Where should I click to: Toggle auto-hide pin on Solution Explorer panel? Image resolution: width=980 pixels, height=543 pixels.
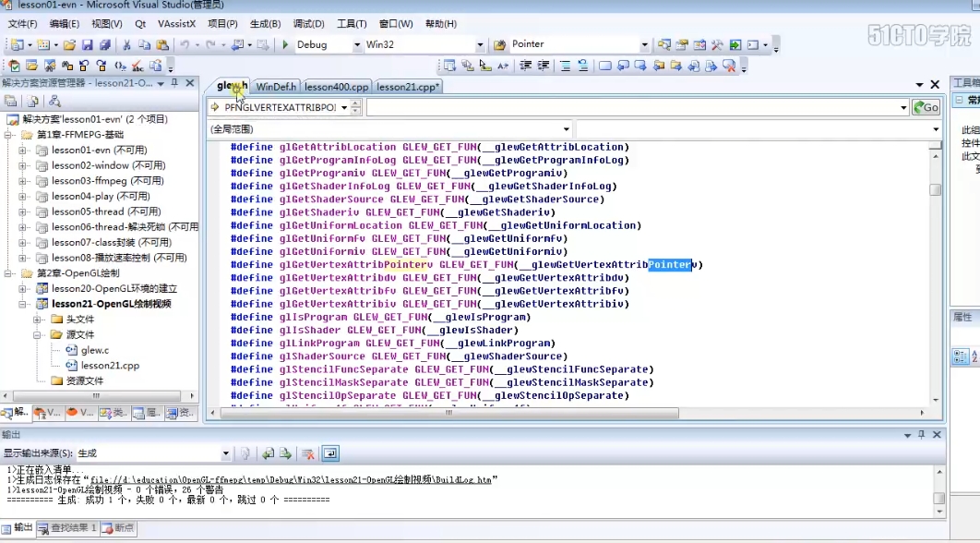coord(175,83)
